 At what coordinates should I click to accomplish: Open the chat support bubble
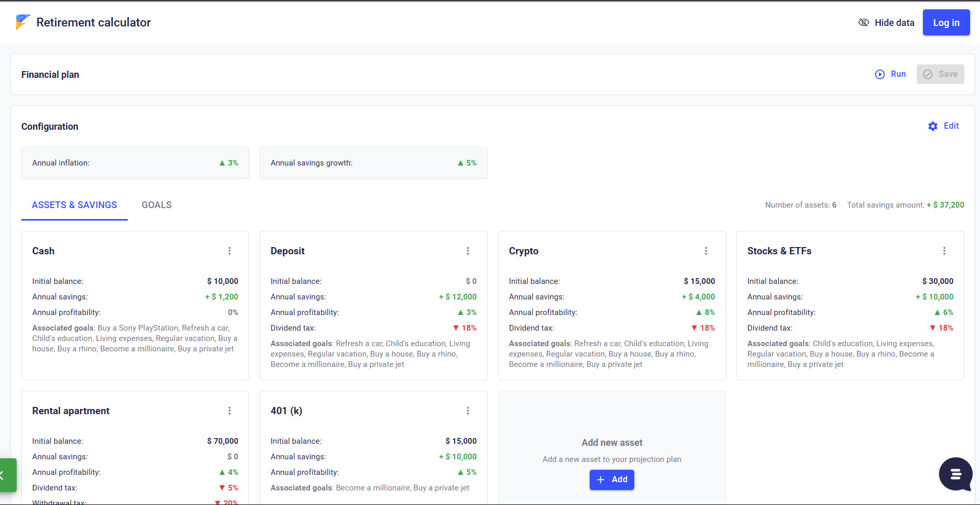pos(955,474)
